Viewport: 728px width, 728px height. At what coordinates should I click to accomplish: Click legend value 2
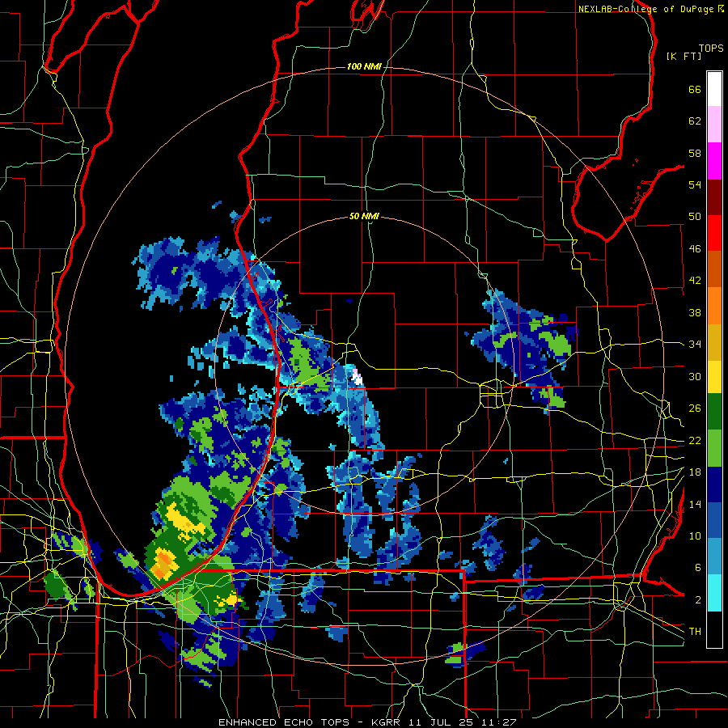tap(697, 600)
